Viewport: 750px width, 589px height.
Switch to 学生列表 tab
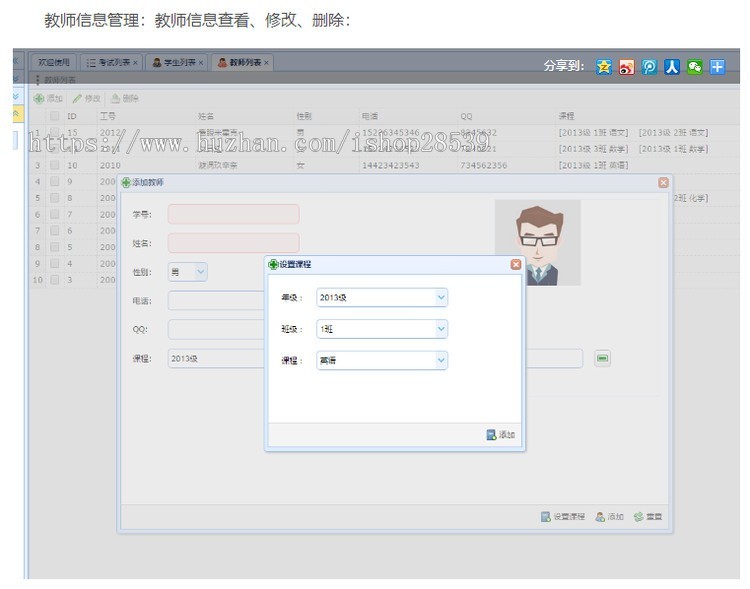click(x=177, y=62)
